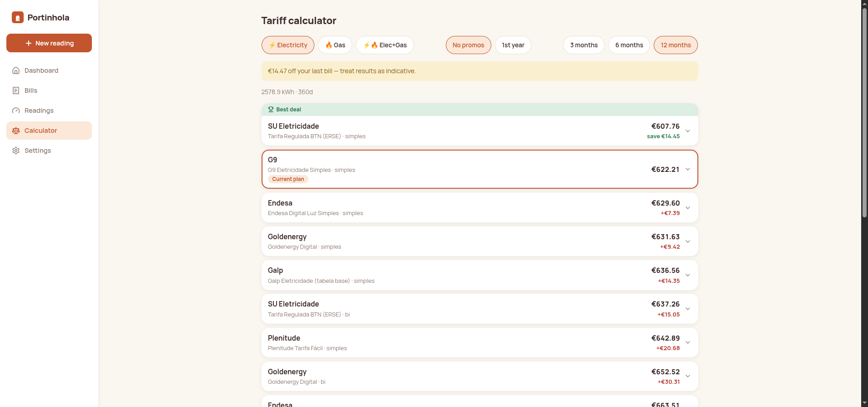Open Settings from the sidebar
The image size is (868, 407).
pyautogui.click(x=49, y=151)
